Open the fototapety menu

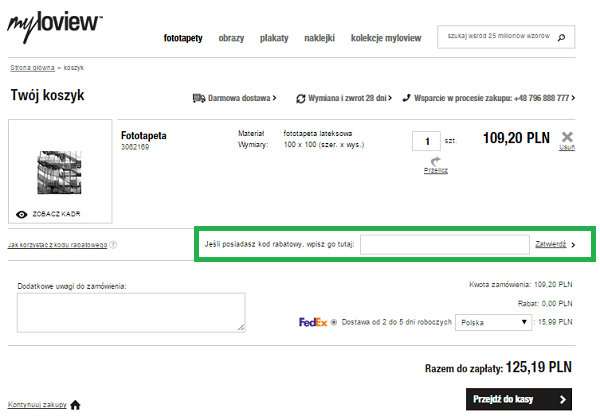coord(183,39)
